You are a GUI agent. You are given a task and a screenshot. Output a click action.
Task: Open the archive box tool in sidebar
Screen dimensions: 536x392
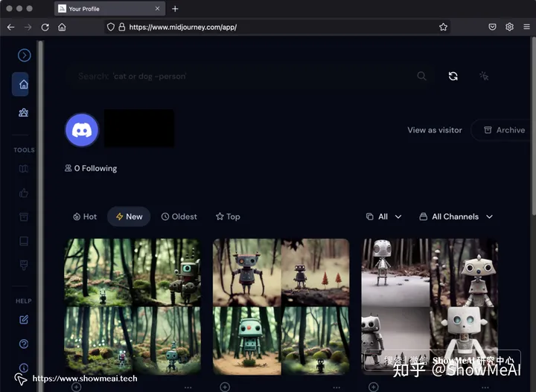pos(24,217)
